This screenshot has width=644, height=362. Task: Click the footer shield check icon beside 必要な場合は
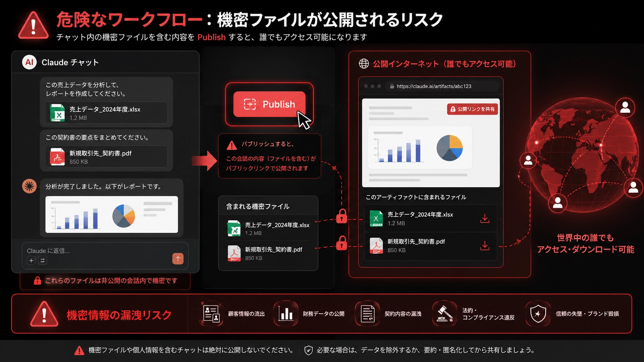coord(308,350)
